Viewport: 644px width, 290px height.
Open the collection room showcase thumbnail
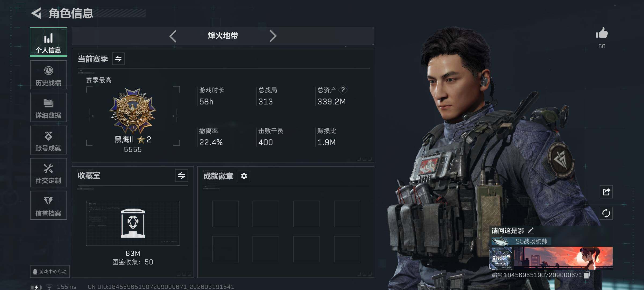(133, 223)
